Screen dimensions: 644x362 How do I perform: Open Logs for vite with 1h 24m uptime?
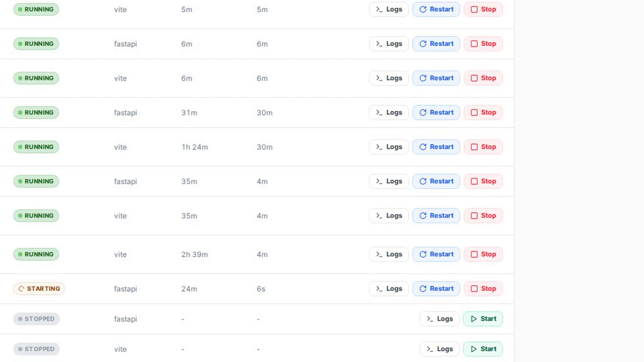(x=389, y=147)
